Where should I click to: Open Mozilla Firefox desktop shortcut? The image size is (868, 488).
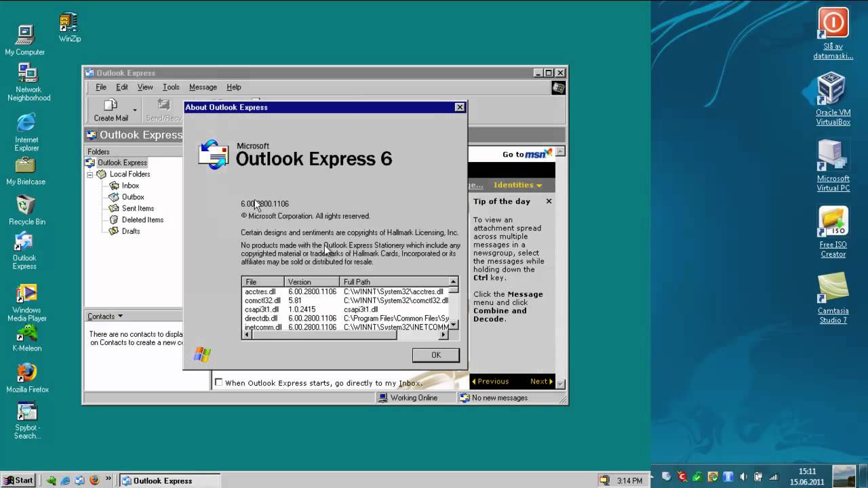[27, 378]
